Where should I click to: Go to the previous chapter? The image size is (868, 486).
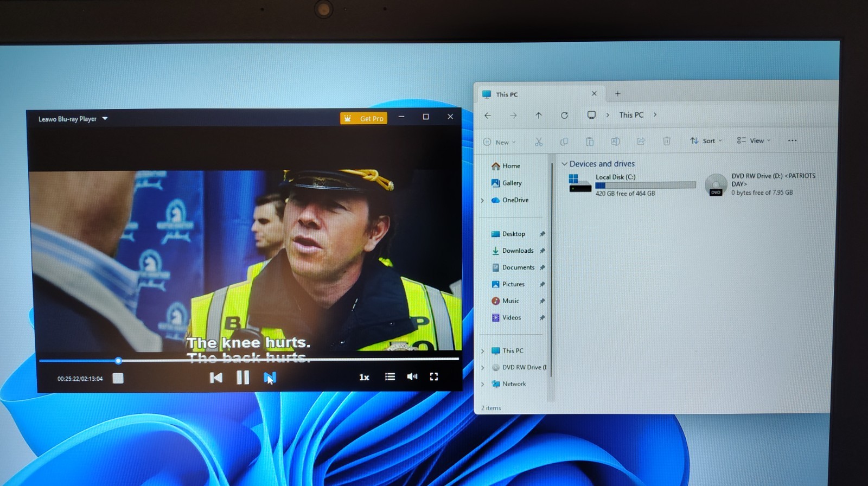216,377
